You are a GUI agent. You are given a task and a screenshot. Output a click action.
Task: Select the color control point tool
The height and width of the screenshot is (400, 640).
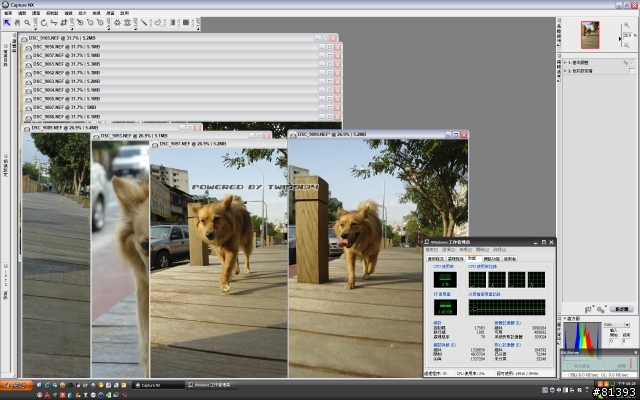(x=117, y=22)
